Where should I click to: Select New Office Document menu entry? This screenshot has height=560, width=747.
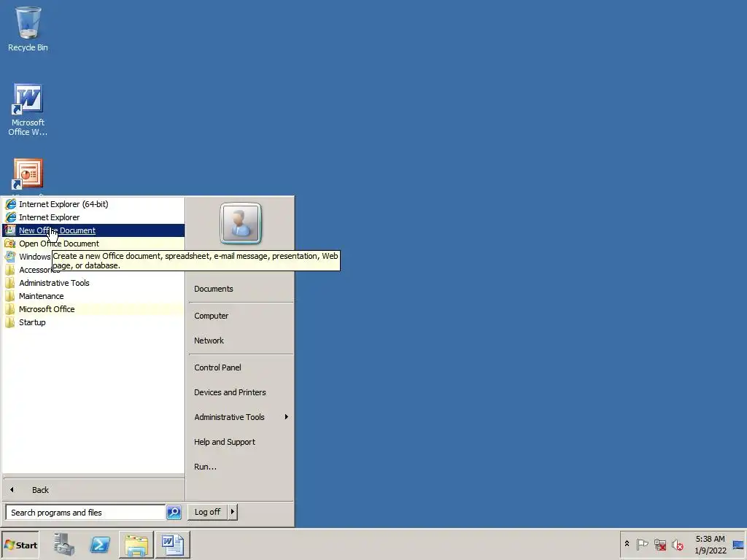coord(93,230)
